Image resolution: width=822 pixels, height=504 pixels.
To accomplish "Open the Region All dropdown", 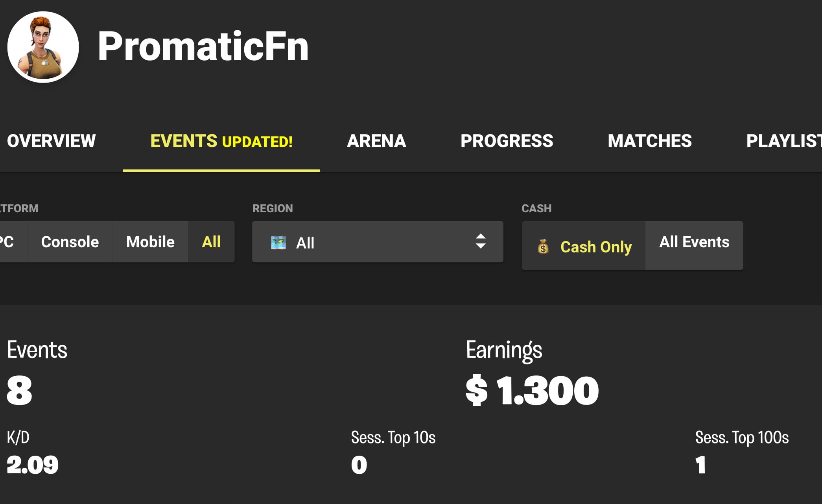I will pos(377,242).
